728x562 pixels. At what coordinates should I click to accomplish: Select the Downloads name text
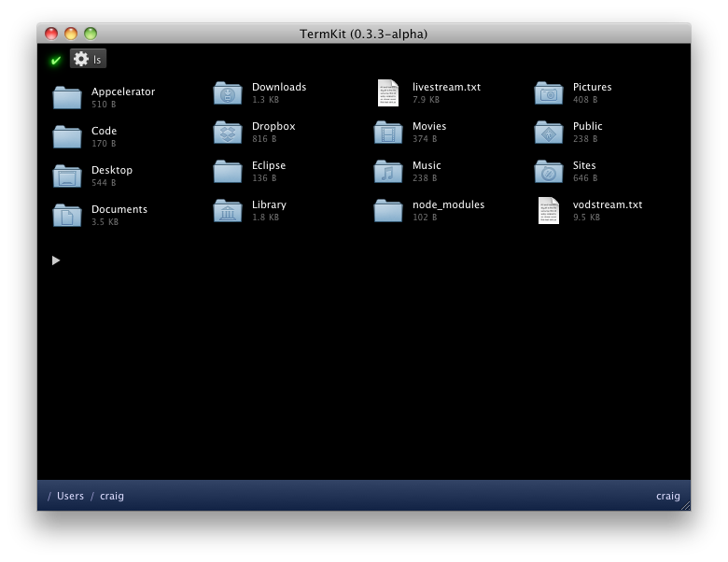279,87
